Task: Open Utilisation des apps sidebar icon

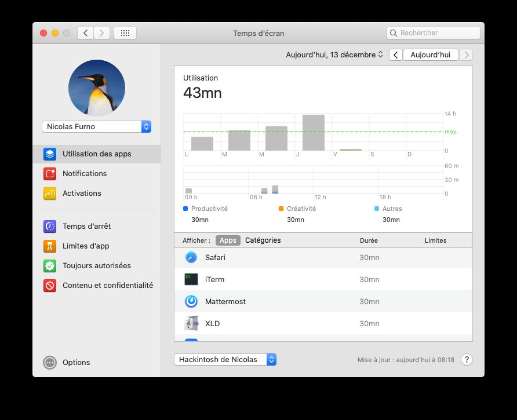Action: (x=50, y=154)
